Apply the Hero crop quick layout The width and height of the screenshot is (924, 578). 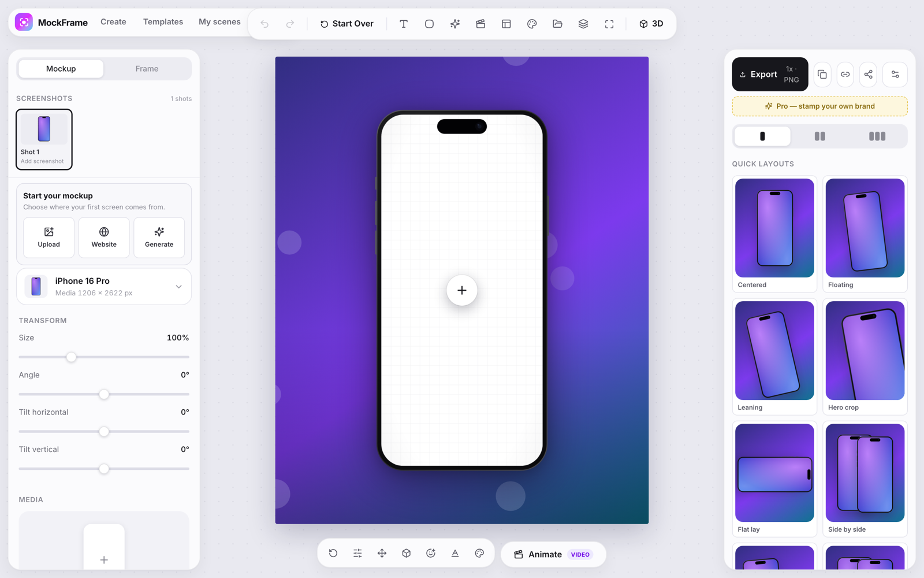point(865,357)
